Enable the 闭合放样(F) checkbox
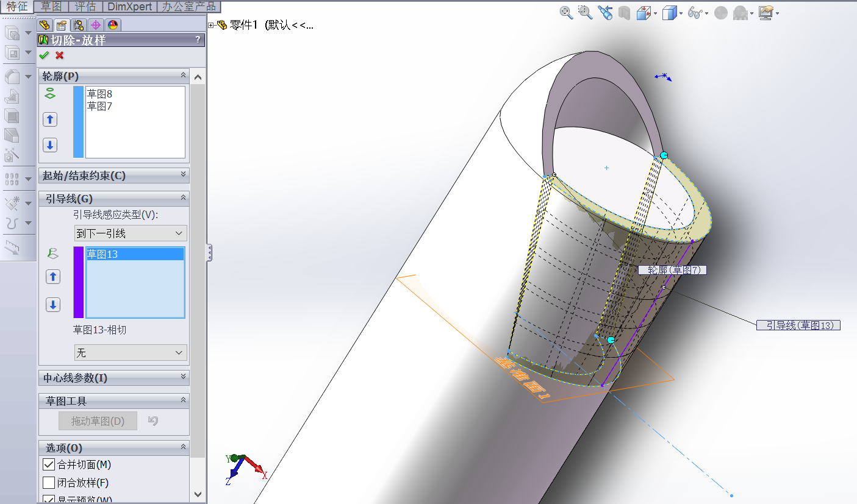The image size is (857, 504). (x=49, y=483)
